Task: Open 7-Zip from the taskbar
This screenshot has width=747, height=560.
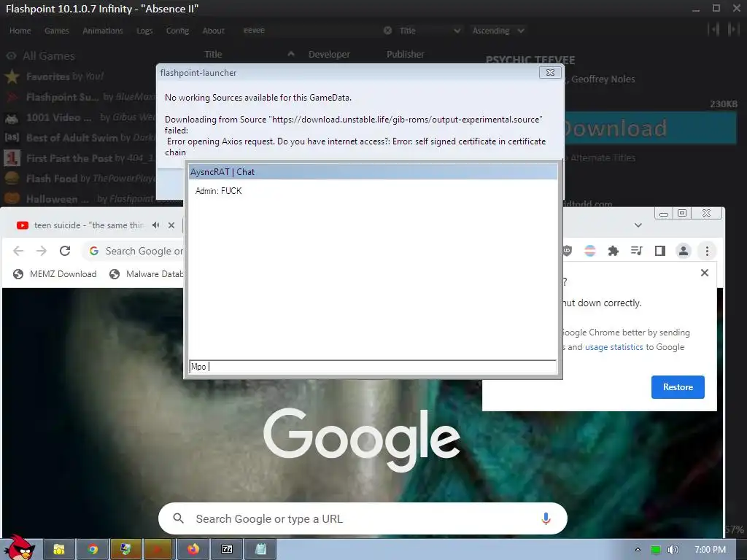Action: pos(227,550)
